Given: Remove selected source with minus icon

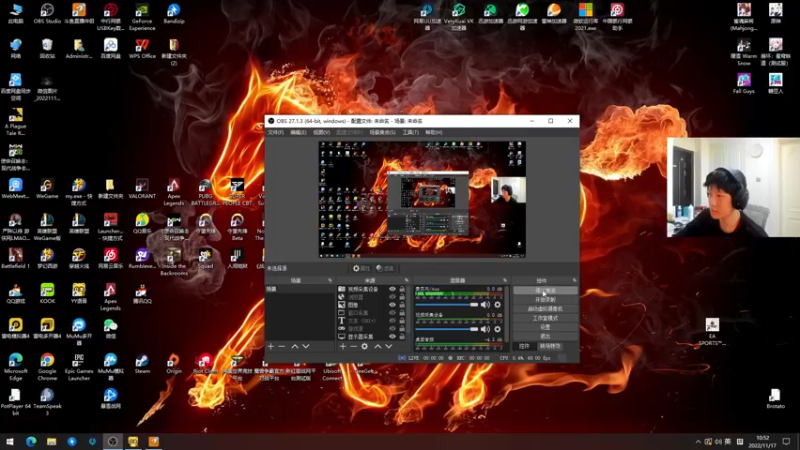Looking at the screenshot, I should click(x=353, y=346).
